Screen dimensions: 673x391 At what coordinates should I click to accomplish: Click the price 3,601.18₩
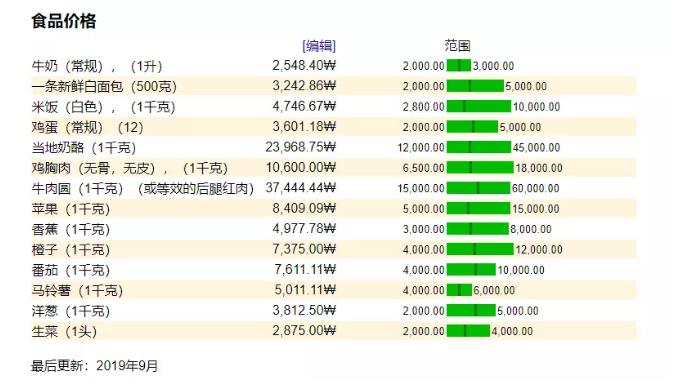pos(304,126)
